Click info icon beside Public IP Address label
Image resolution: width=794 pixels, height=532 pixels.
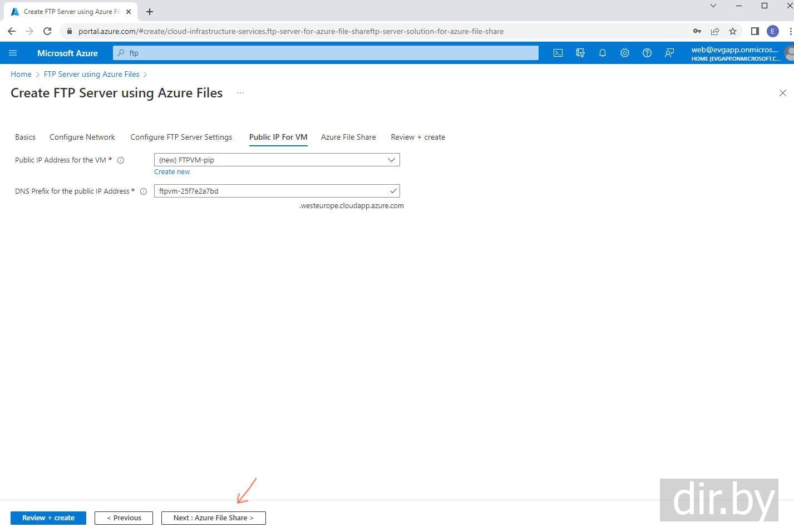click(x=121, y=160)
